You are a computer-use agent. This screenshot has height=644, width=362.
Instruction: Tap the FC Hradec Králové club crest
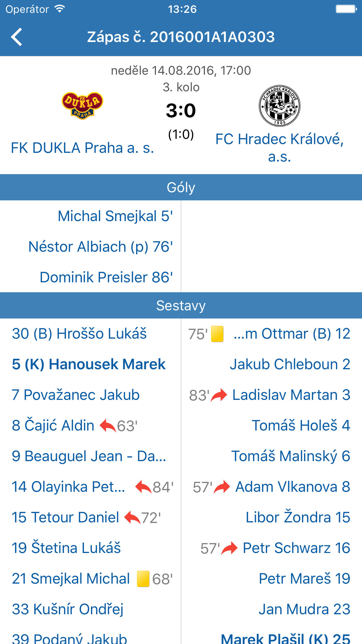(280, 106)
